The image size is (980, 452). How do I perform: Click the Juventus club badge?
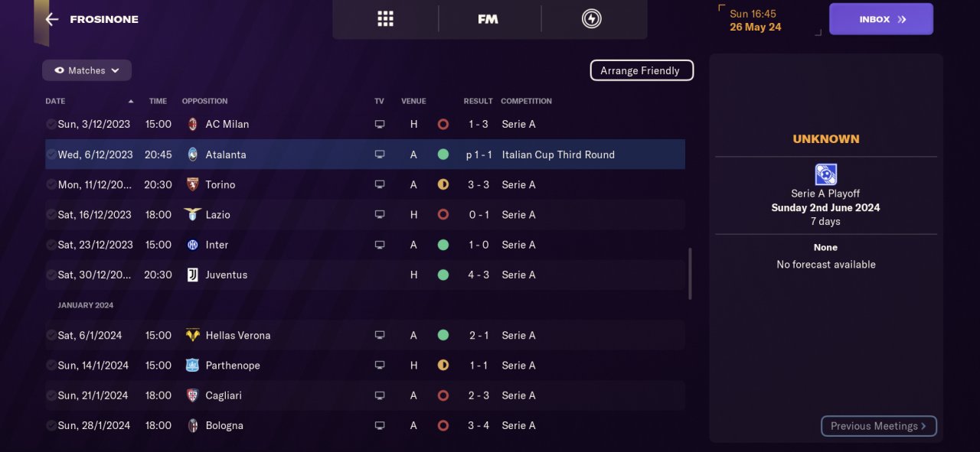pos(193,275)
